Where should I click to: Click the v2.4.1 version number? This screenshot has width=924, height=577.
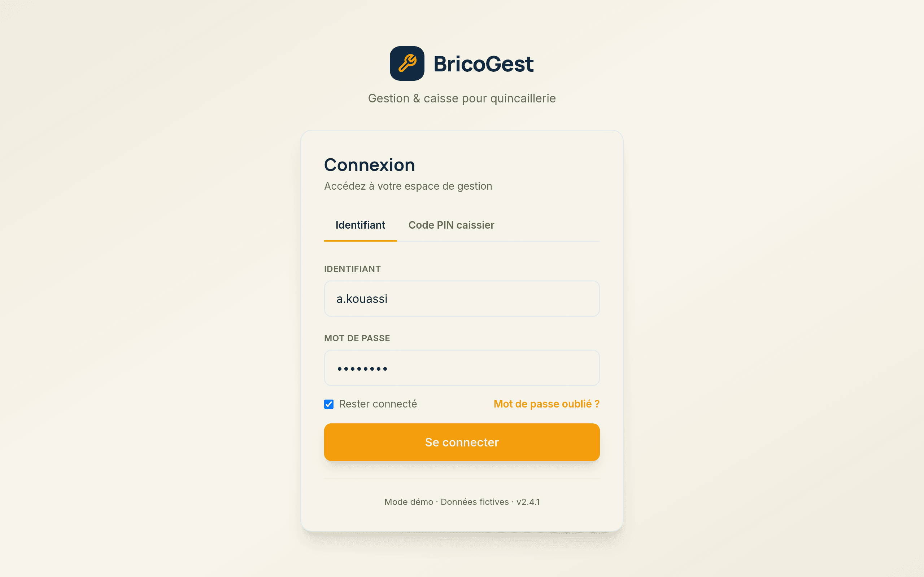tap(528, 502)
